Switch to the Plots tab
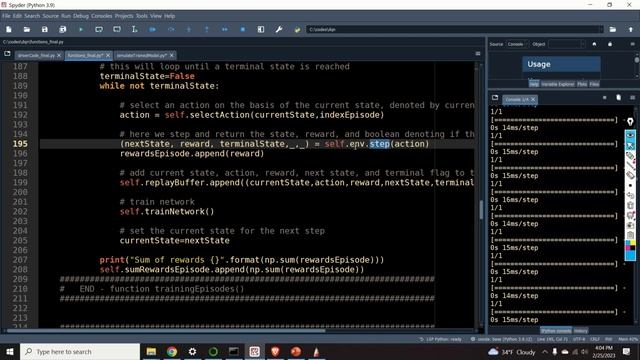640x360 pixels. coord(582,84)
